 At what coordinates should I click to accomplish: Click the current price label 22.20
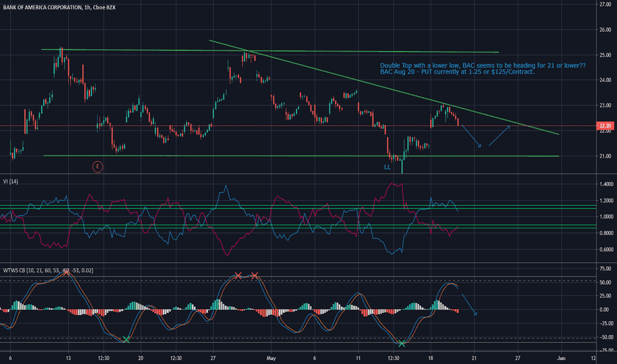click(605, 126)
